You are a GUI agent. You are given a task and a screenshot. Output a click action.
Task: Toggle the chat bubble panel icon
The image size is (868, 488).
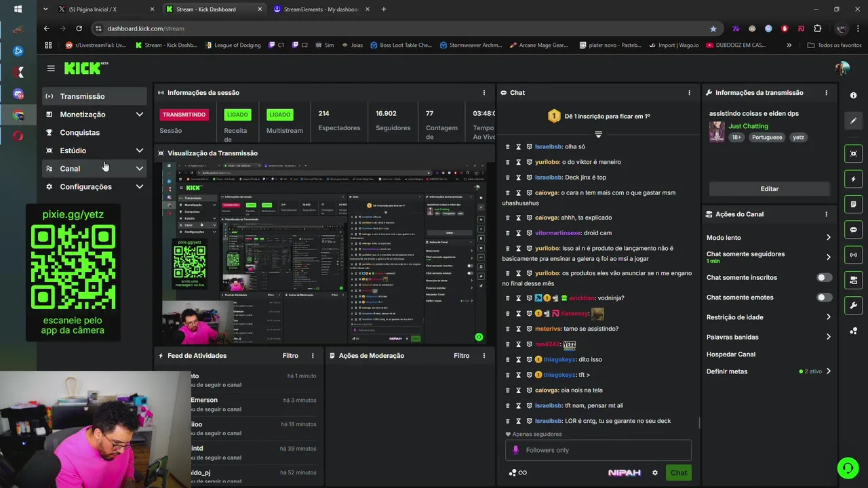click(854, 230)
